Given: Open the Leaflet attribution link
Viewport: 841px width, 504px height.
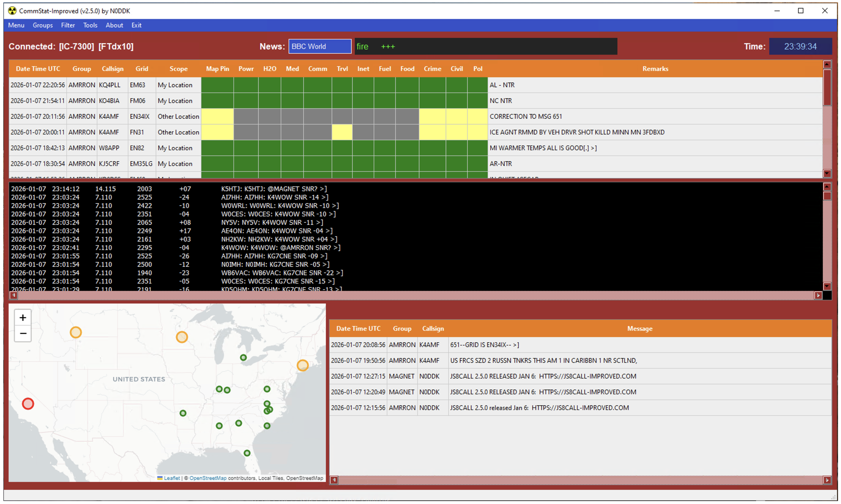Looking at the screenshot, I should coord(171,478).
